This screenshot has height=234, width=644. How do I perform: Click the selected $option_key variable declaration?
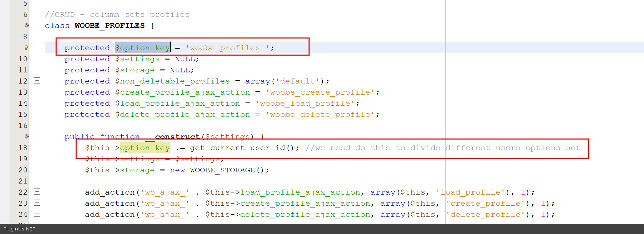(x=142, y=48)
